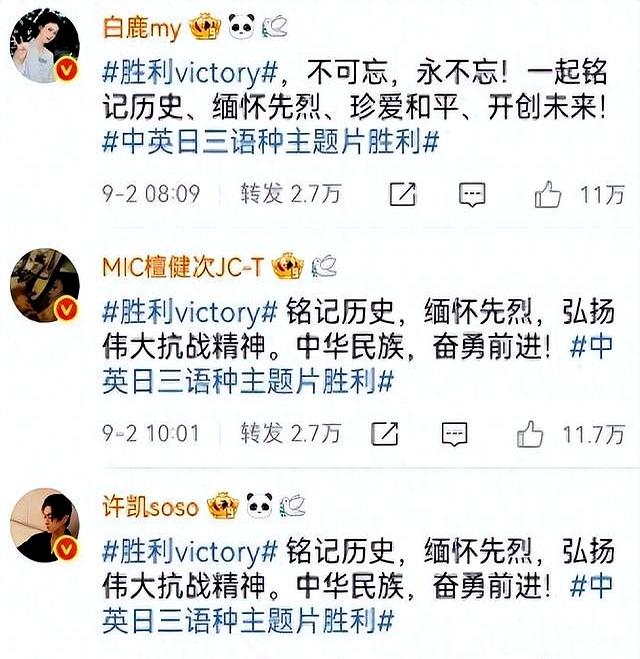Viewport: 640px width, 659px height.
Task: Click the dove badge beside MIC檀健次JC-T
Action: click(324, 266)
